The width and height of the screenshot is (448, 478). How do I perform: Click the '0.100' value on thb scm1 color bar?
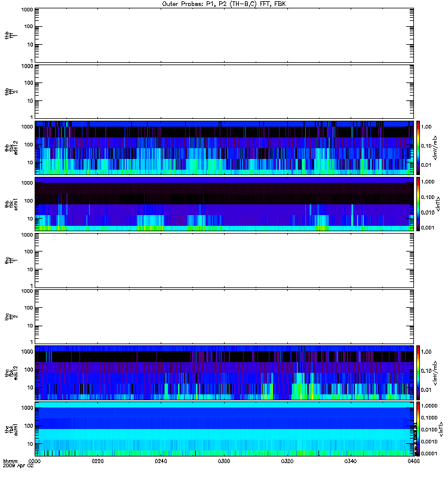428,197
